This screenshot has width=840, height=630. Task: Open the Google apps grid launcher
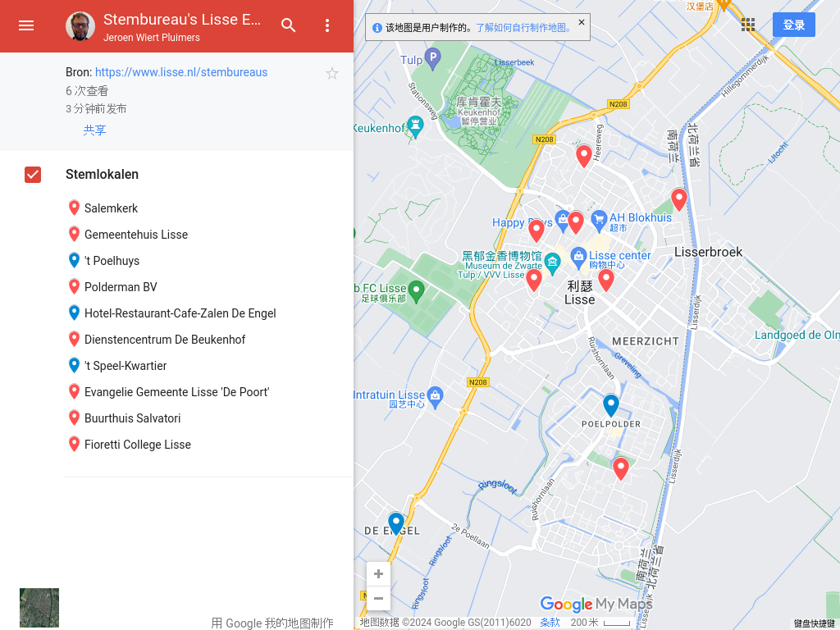(x=747, y=25)
